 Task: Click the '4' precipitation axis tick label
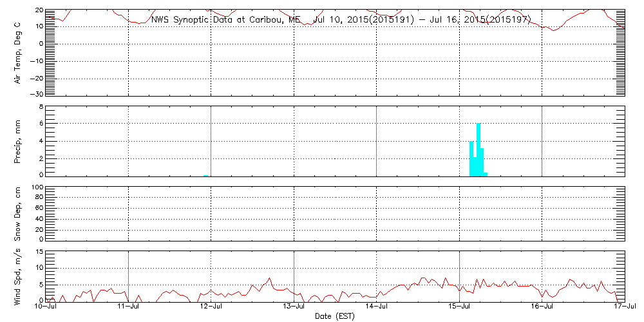coord(40,141)
